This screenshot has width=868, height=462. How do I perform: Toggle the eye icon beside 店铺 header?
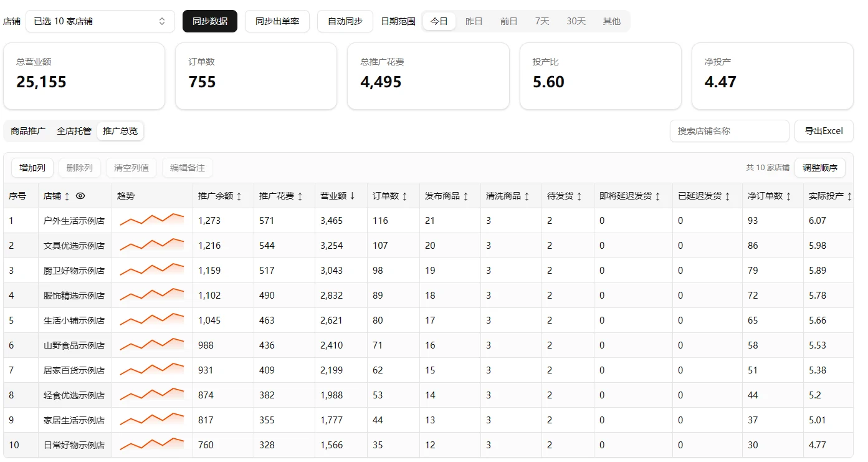click(80, 196)
